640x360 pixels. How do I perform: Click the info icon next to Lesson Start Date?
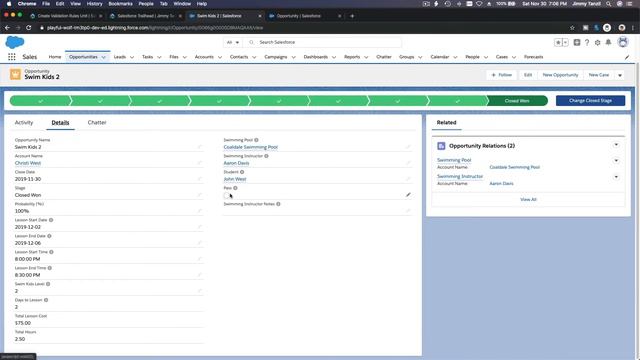click(51, 220)
